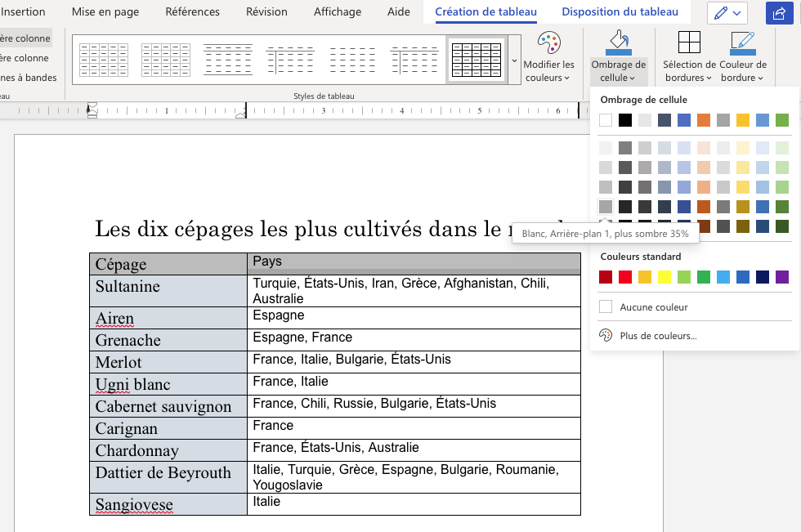The image size is (801, 532).
Task: Open the Révision tab
Action: click(x=266, y=11)
